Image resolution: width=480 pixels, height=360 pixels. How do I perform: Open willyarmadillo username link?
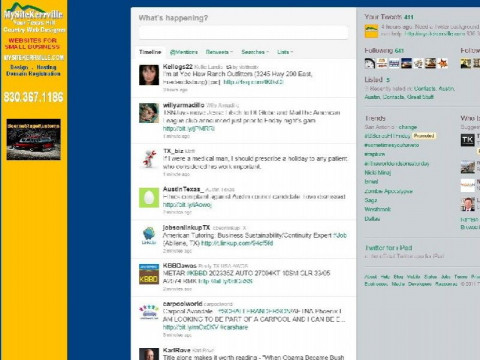[183, 105]
